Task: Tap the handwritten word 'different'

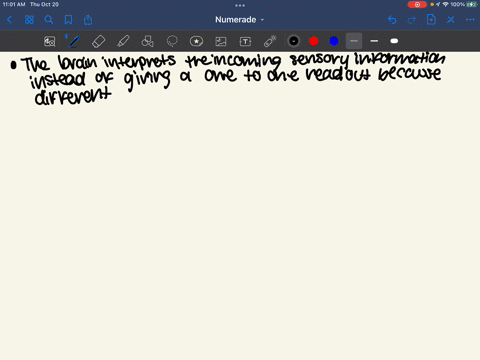Action: [73, 96]
